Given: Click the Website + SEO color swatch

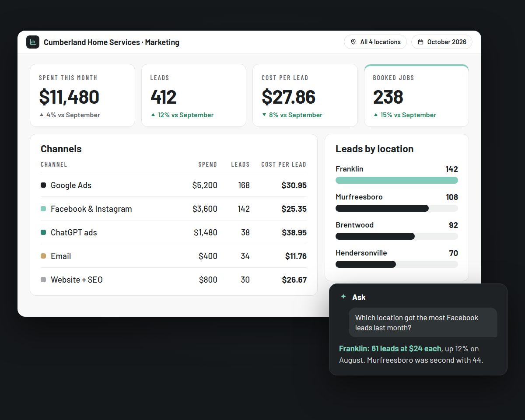Looking at the screenshot, I should (43, 280).
